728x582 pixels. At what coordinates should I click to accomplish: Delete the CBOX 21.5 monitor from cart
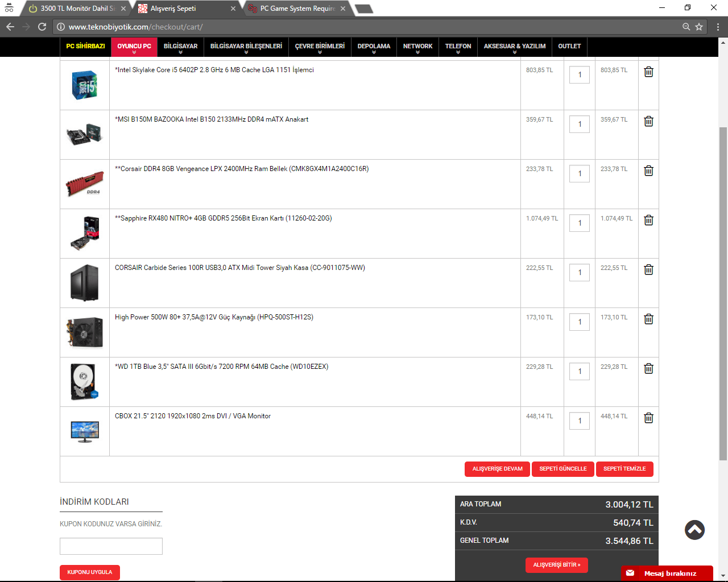coord(648,418)
